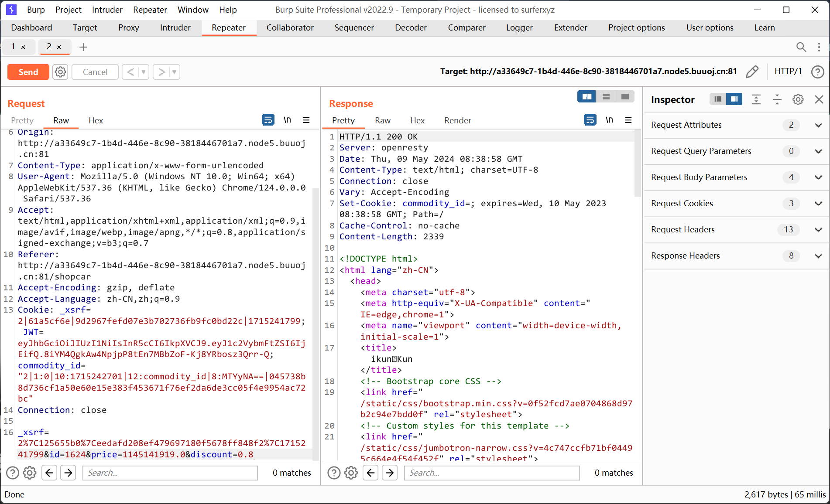Select response Render view tab
Image resolution: width=830 pixels, height=504 pixels.
click(x=457, y=120)
